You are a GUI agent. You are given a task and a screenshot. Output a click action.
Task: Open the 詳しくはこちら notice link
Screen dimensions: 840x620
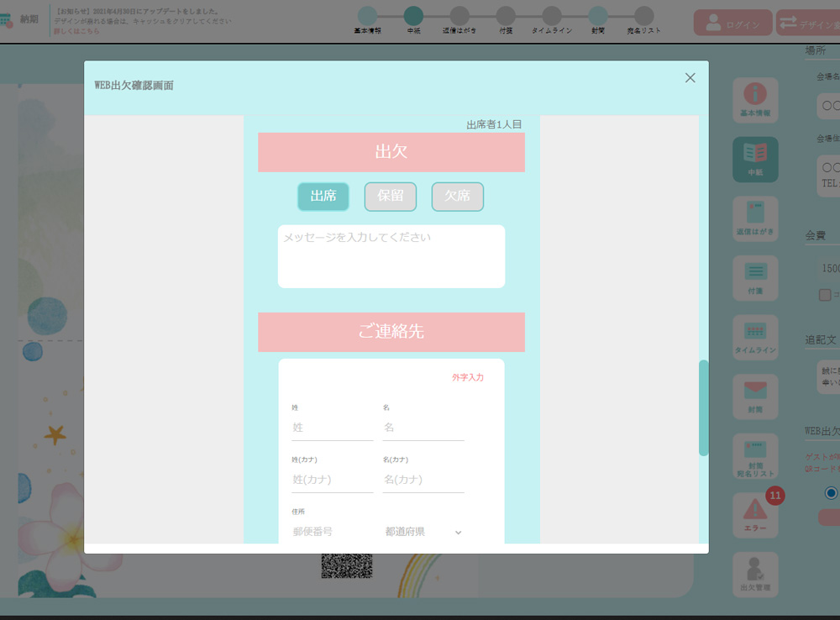coord(76,31)
